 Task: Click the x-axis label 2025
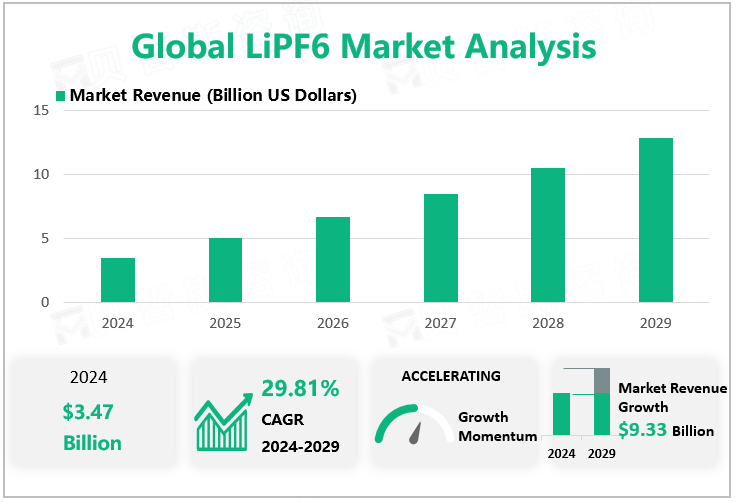coord(225,323)
